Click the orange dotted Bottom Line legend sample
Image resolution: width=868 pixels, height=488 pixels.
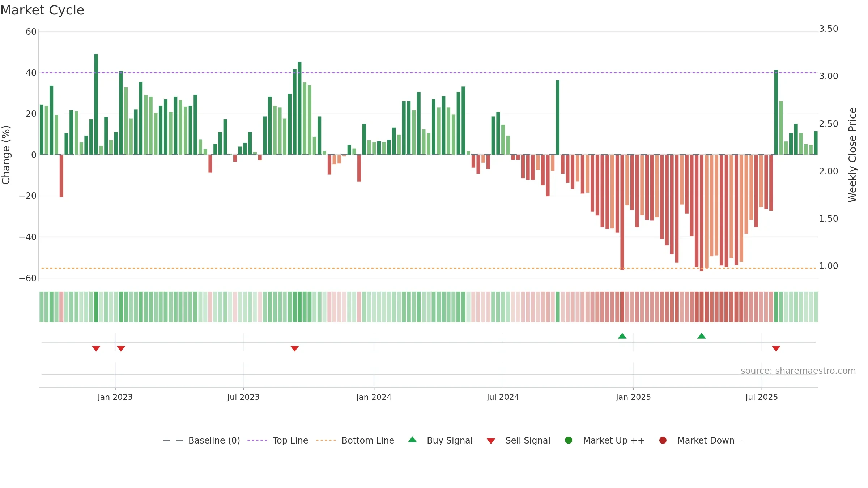tap(326, 440)
